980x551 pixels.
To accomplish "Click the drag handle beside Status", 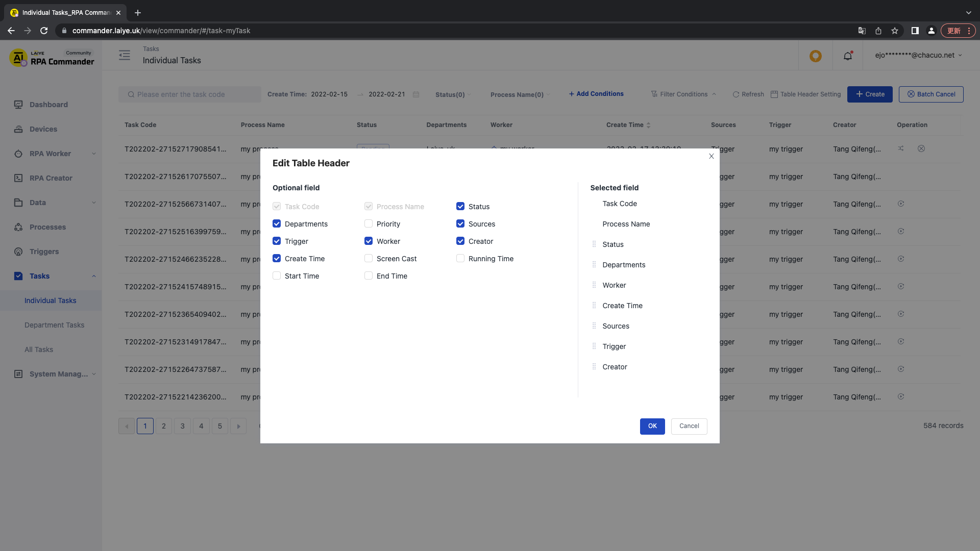I will (594, 244).
